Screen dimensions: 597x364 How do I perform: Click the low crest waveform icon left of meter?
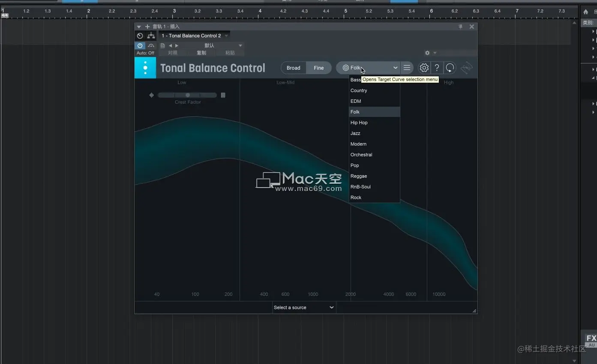[151, 95]
